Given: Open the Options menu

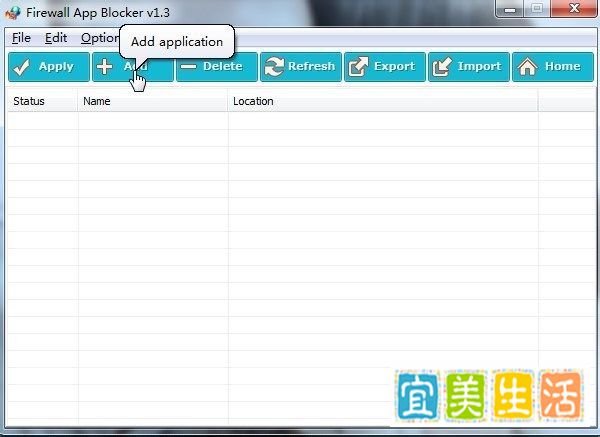Looking at the screenshot, I should [x=100, y=38].
